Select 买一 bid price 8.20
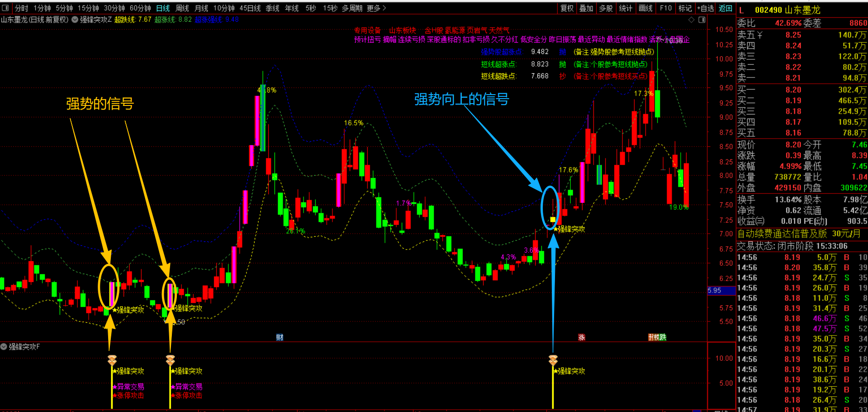Viewport: 868px width, 412px height. tap(793, 90)
